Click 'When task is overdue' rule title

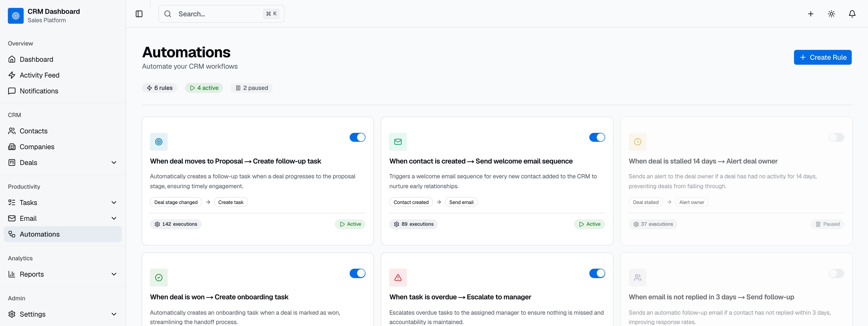[460, 297]
